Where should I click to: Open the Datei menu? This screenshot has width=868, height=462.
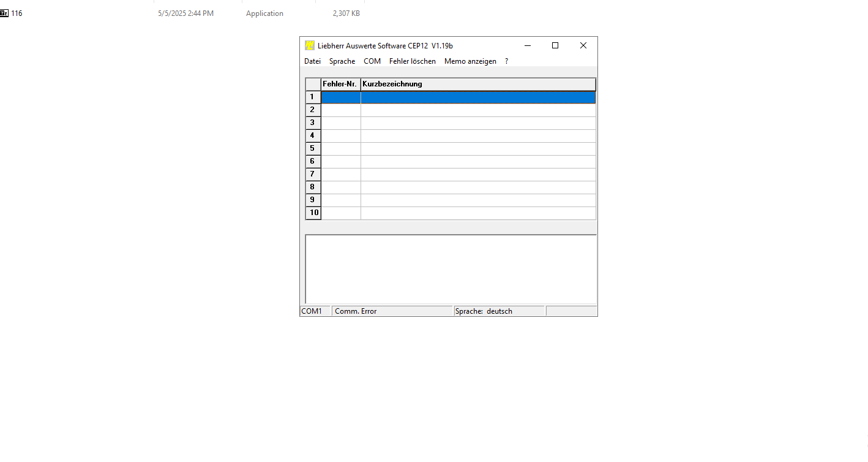tap(312, 61)
